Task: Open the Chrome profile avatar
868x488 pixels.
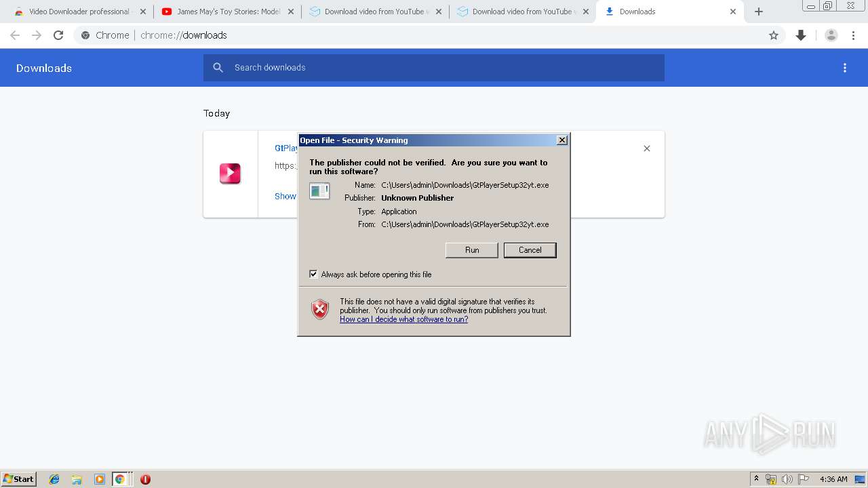Action: [x=831, y=35]
